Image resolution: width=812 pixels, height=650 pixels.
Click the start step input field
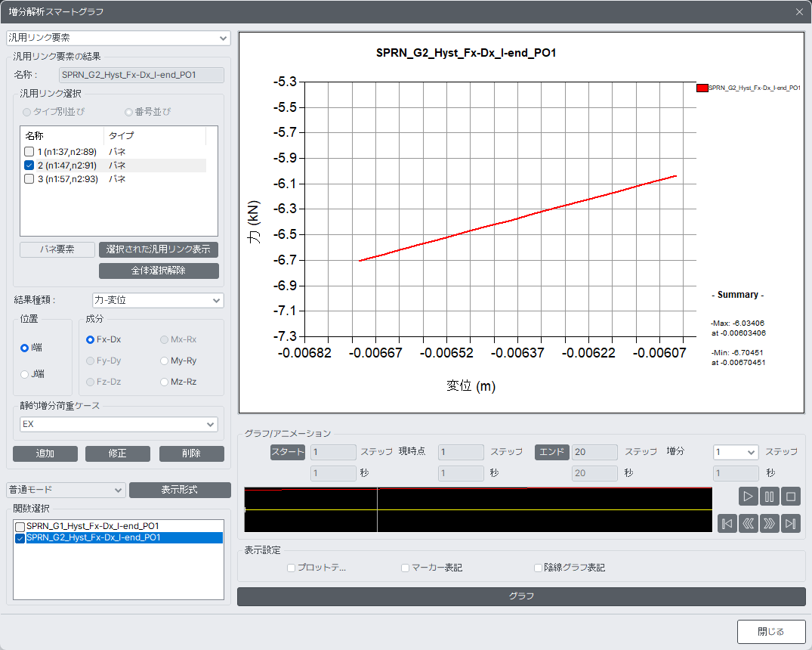[x=333, y=452]
